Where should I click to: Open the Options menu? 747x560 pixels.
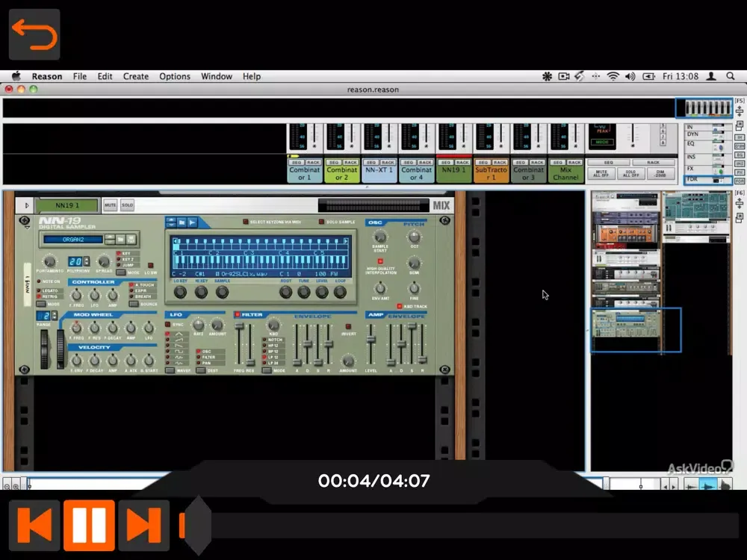[x=175, y=76]
